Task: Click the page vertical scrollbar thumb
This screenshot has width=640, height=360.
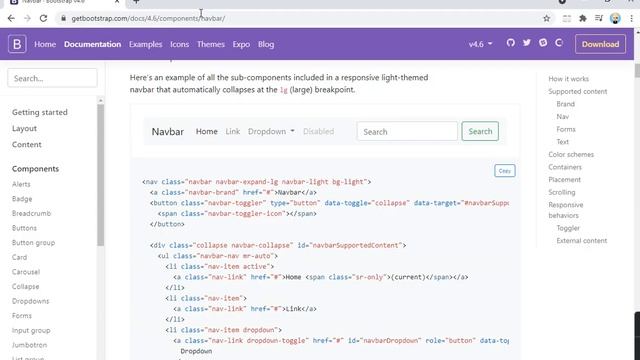Action: [637, 70]
